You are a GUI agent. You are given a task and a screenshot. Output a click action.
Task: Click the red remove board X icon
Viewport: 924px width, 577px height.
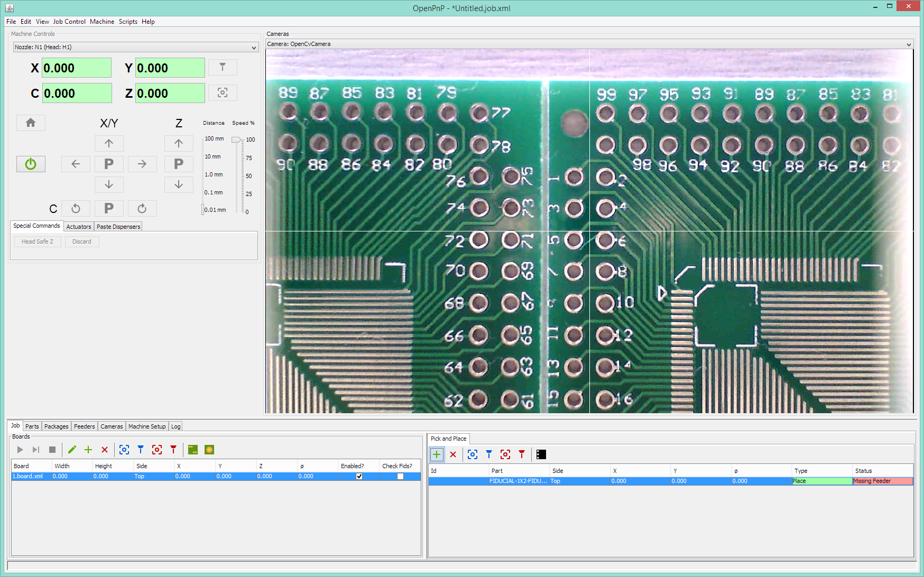tap(105, 450)
